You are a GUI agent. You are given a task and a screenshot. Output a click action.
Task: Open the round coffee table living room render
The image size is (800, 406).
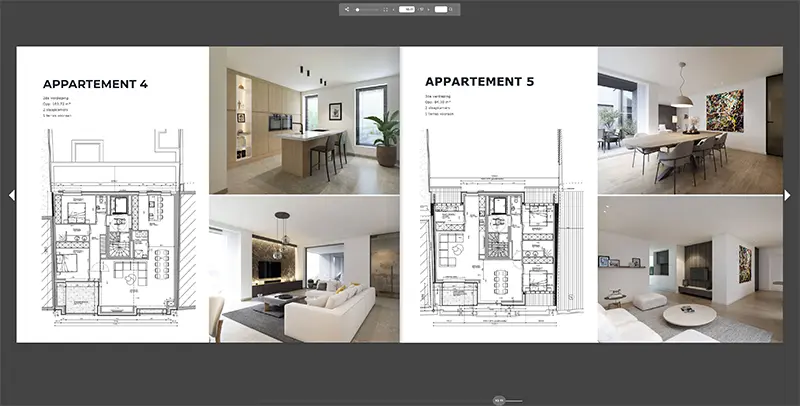(x=690, y=269)
